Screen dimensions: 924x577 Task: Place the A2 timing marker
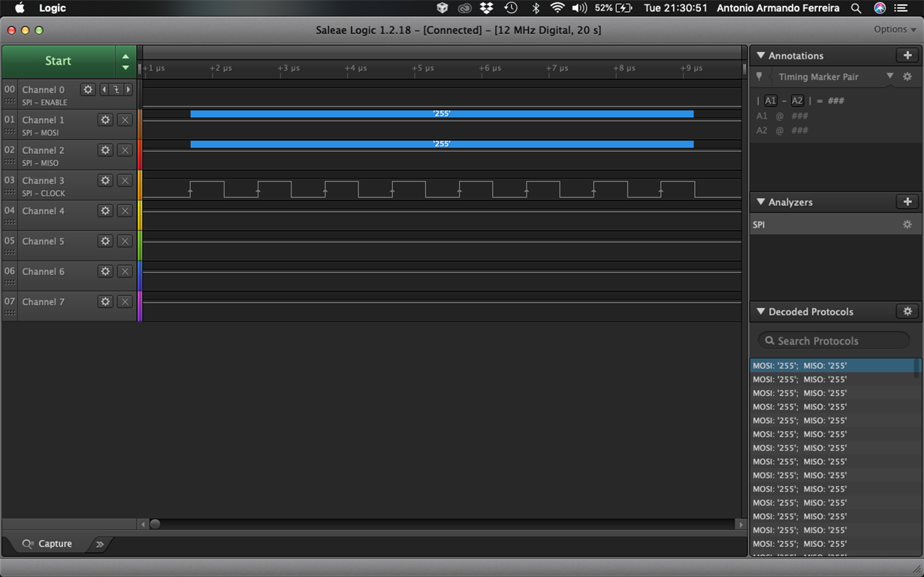pos(797,101)
